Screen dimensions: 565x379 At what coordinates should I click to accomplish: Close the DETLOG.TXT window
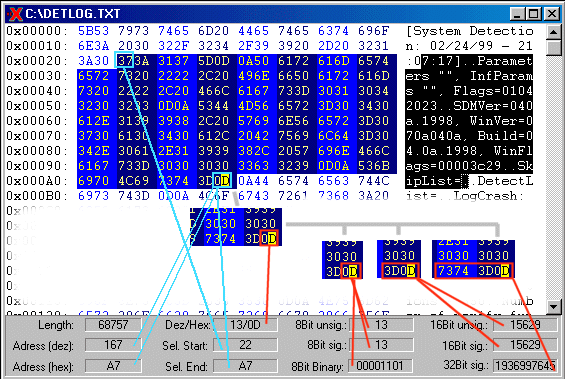[551, 14]
